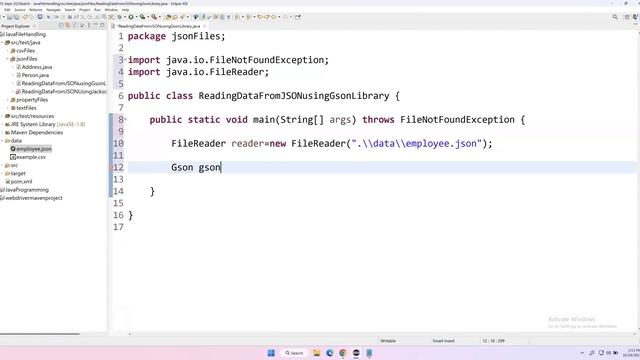Open the Help menu

tap(125, 10)
